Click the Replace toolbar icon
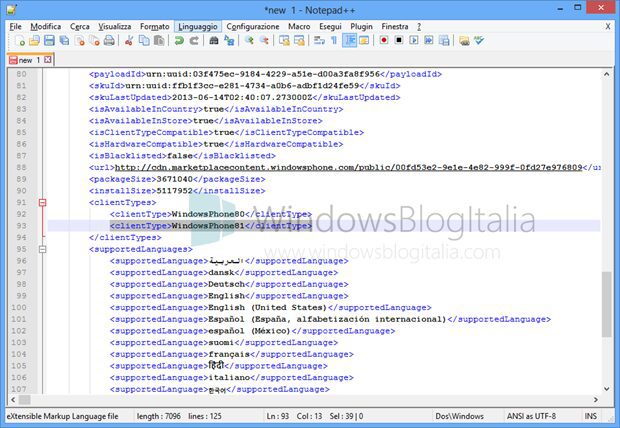Viewport: 620px width, 428px height. click(x=229, y=40)
